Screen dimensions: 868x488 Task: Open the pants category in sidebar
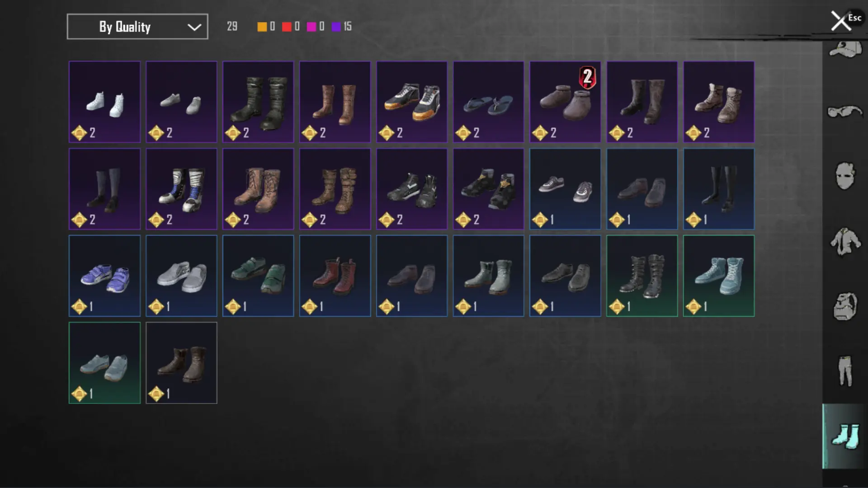tap(844, 371)
